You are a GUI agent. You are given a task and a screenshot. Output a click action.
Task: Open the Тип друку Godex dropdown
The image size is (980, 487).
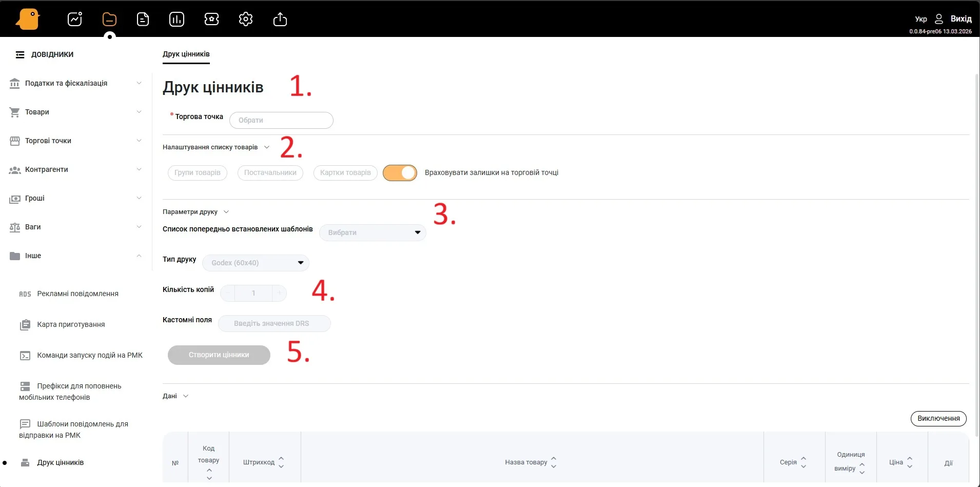[256, 263]
